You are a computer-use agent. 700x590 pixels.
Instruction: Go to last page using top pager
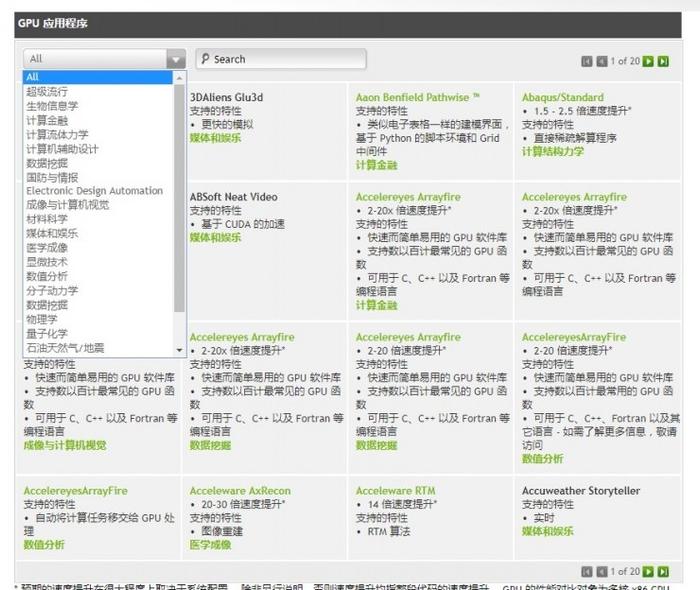coord(663,61)
